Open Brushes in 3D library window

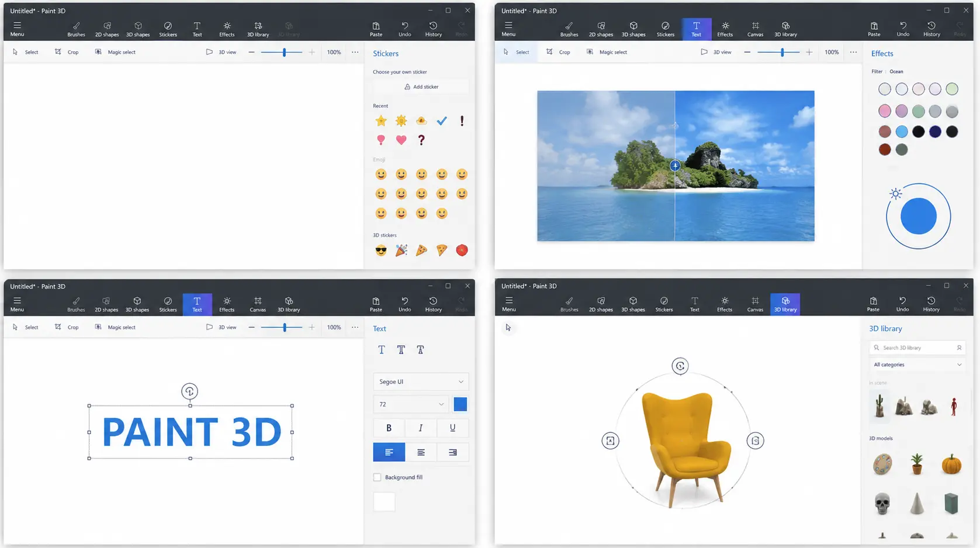(569, 304)
